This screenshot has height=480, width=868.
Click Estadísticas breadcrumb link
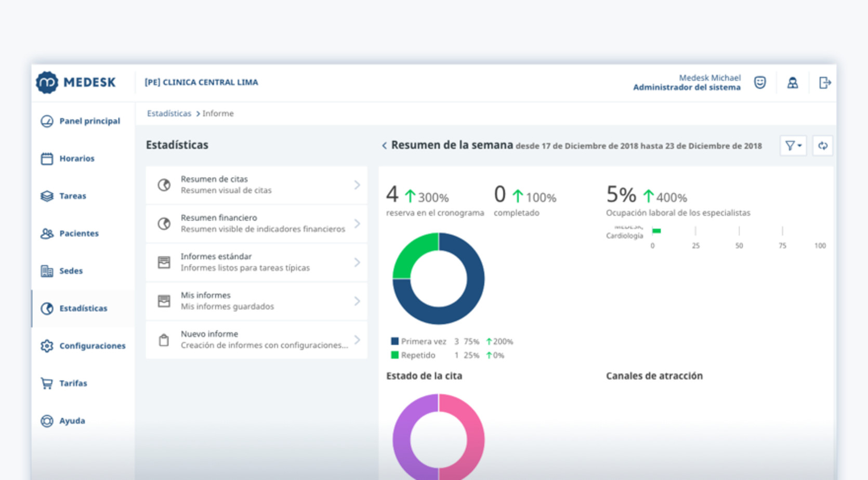(x=169, y=113)
